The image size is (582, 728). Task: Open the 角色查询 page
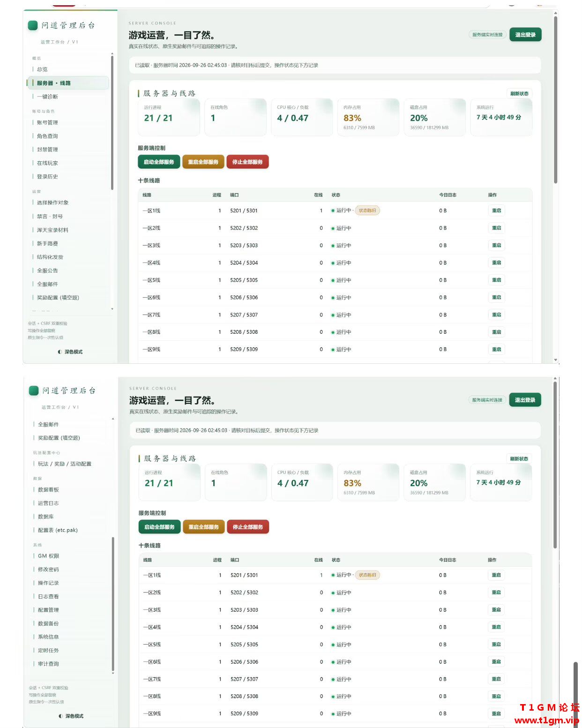coord(47,136)
